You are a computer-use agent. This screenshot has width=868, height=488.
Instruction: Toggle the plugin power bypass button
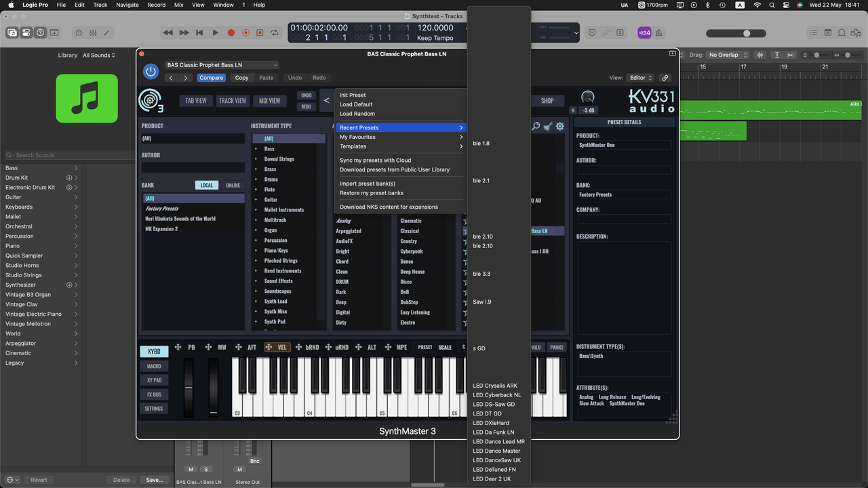tap(151, 71)
